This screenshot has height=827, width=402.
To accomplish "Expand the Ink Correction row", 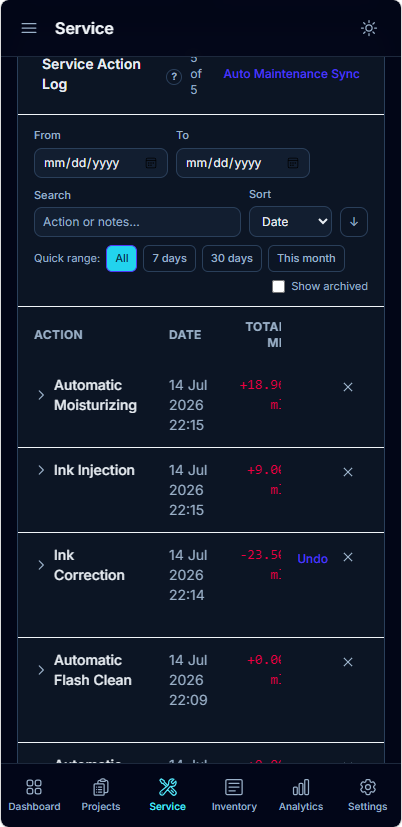I will (41, 565).
